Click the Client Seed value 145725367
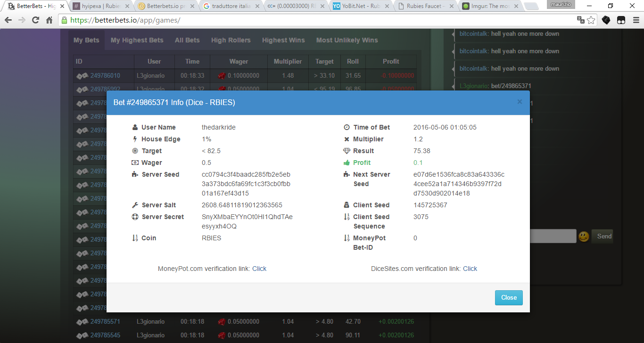This screenshot has height=343, width=644. click(x=430, y=205)
